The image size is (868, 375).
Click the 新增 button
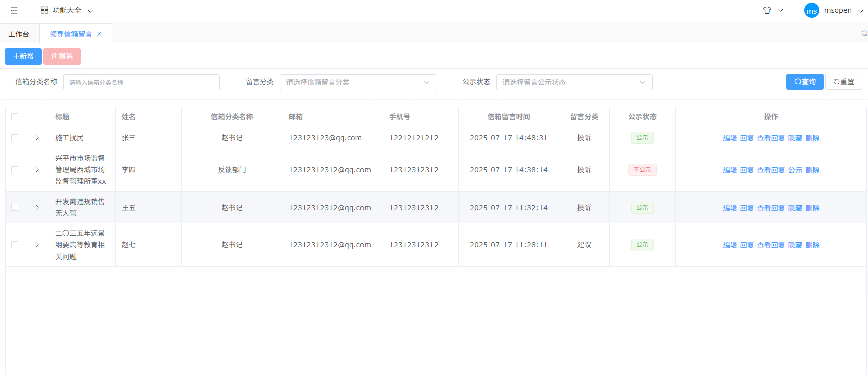click(x=23, y=56)
